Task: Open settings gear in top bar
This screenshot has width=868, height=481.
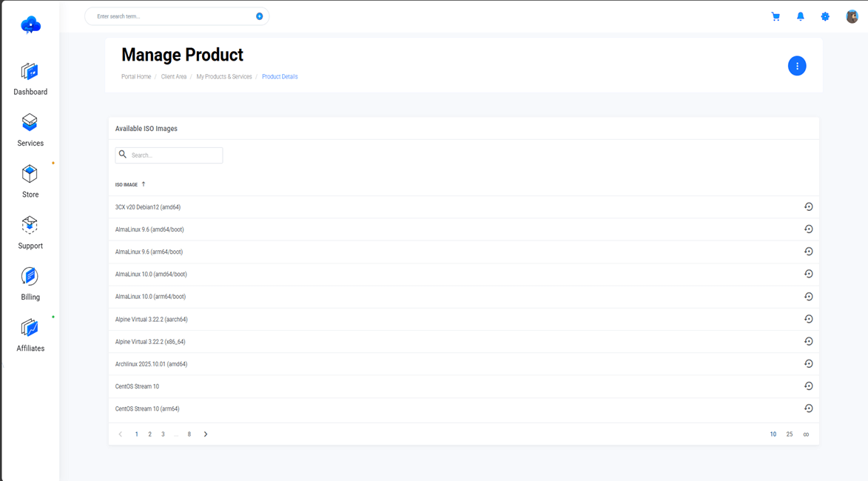Action: pos(825,16)
